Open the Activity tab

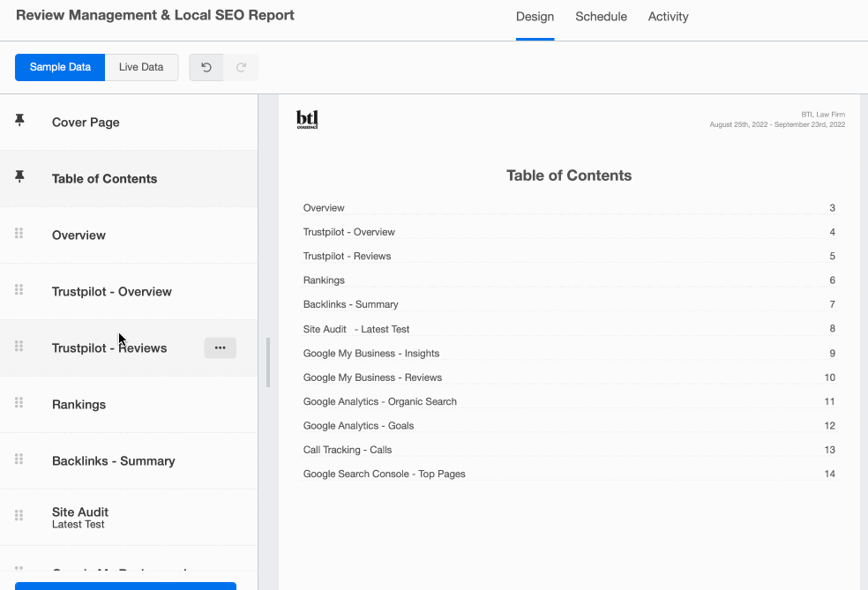668,17
